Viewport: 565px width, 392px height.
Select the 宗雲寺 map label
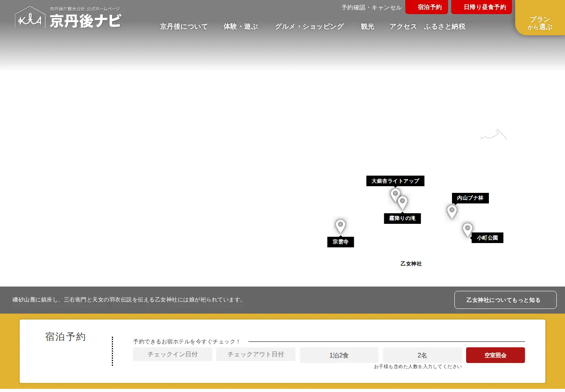point(341,242)
